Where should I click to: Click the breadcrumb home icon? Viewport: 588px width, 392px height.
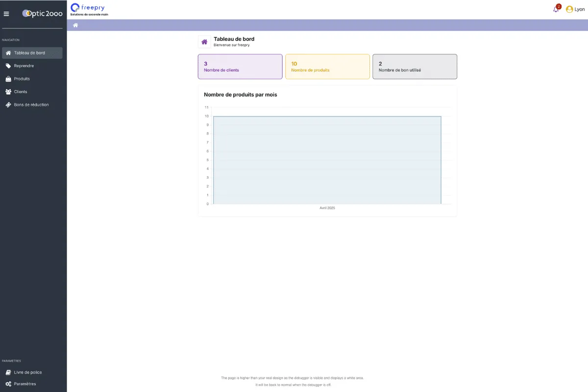pyautogui.click(x=75, y=25)
